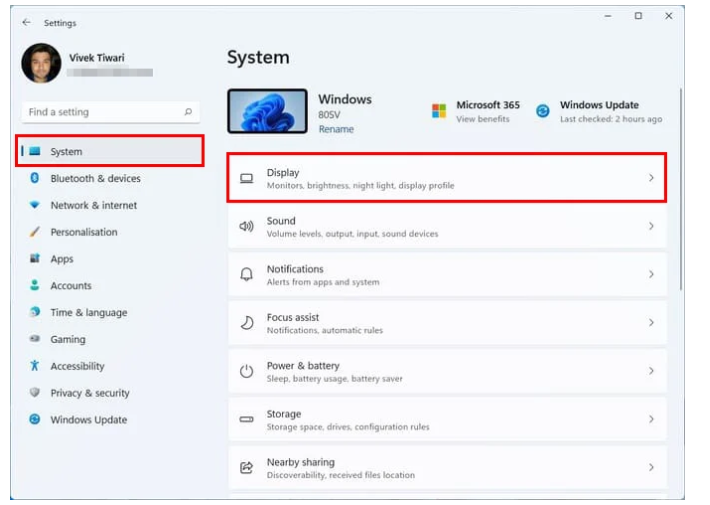Screen dimensions: 710x505
Task: Click the Windows desktop wallpaper thumbnail
Action: pyautogui.click(x=267, y=111)
